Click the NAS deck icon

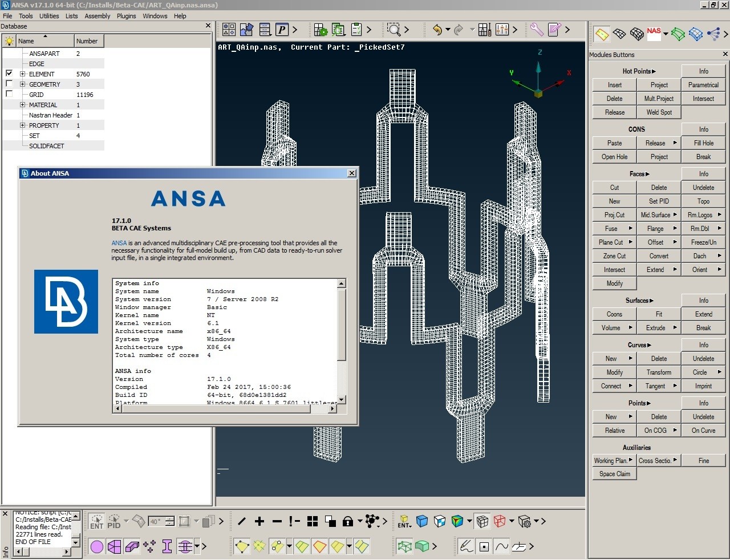coord(654,34)
